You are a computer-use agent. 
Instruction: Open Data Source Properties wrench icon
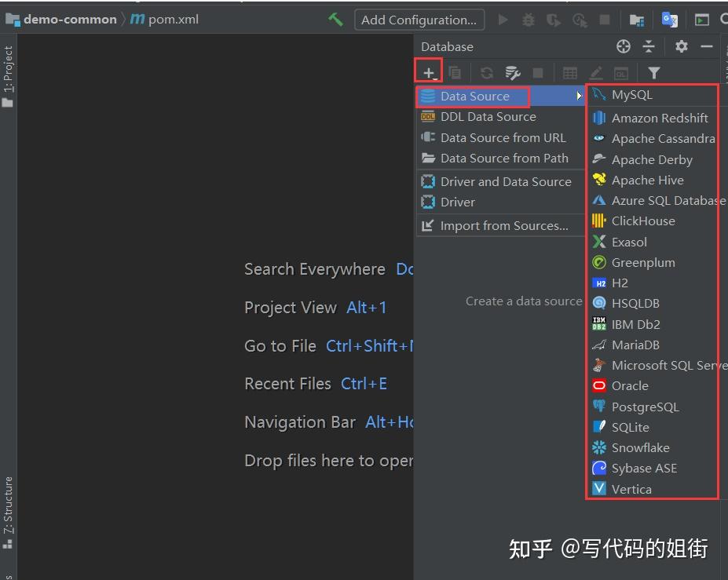(x=513, y=73)
